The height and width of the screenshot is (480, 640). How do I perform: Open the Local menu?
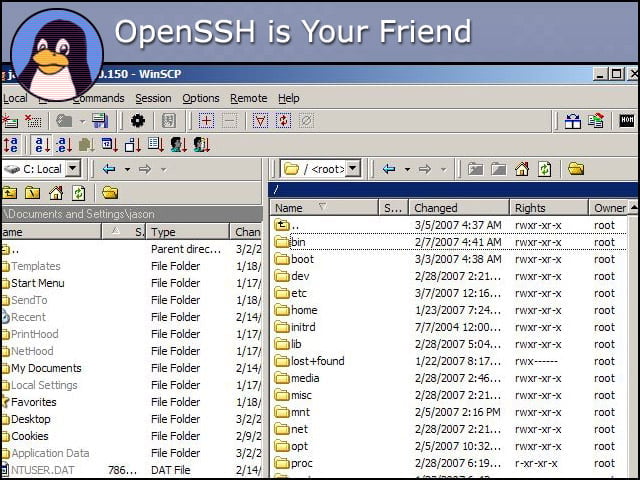[x=15, y=98]
